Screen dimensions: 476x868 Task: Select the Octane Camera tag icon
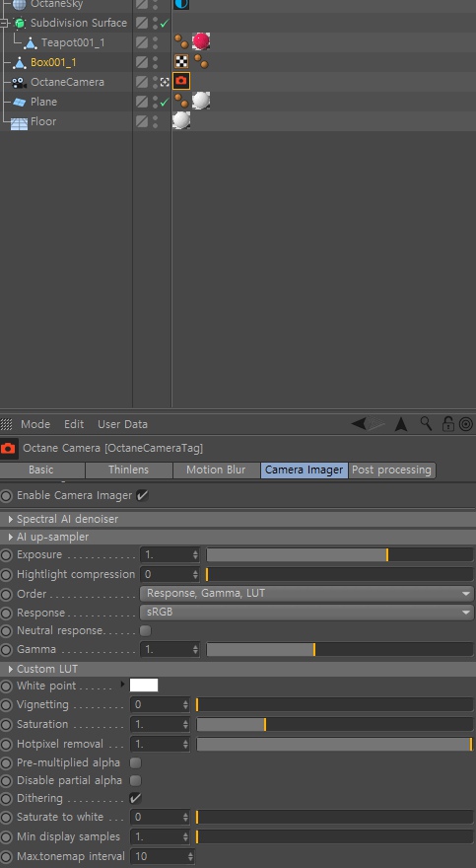(x=181, y=81)
